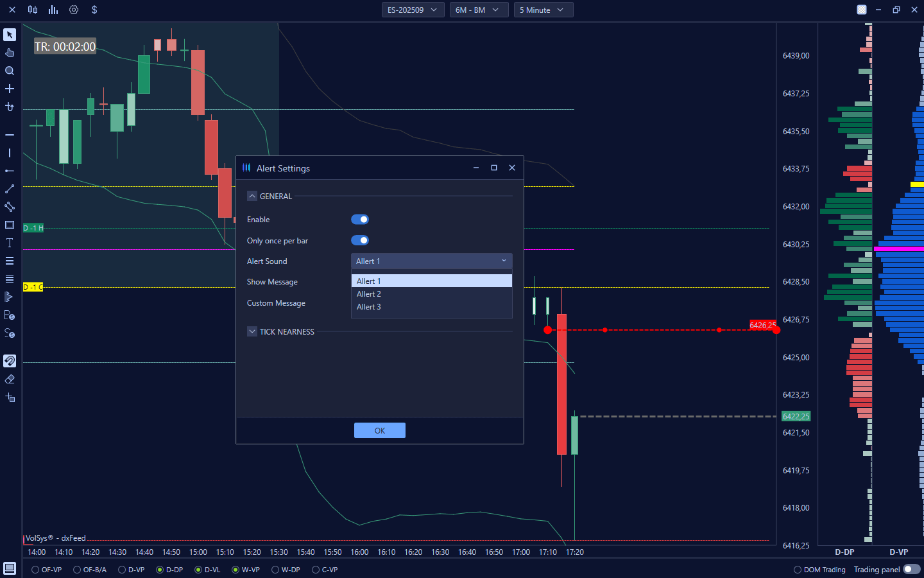Screen dimensions: 924x578
Task: Click the dollar sign icon in top toolbar
Action: click(x=94, y=10)
